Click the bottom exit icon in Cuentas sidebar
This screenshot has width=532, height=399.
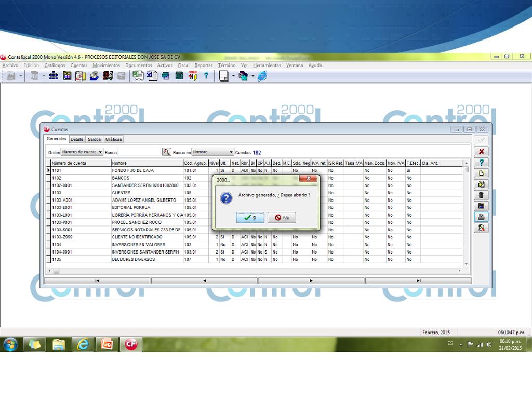point(481,228)
